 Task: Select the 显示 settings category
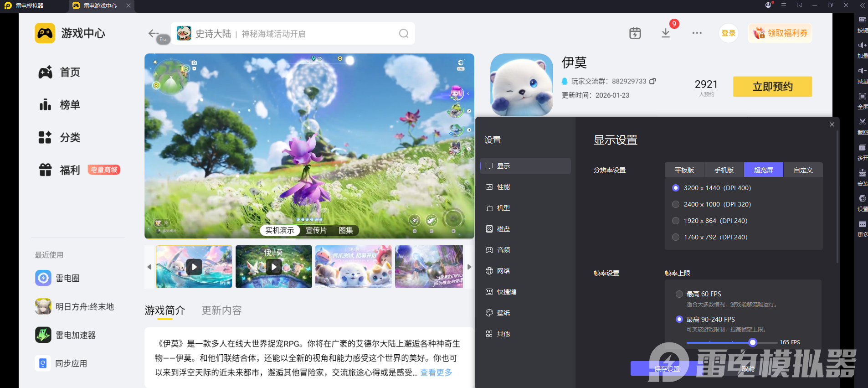(x=525, y=166)
